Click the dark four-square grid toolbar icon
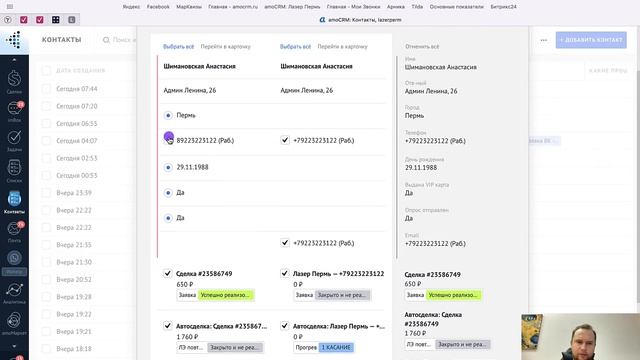The width and height of the screenshot is (640, 360). 56,20
